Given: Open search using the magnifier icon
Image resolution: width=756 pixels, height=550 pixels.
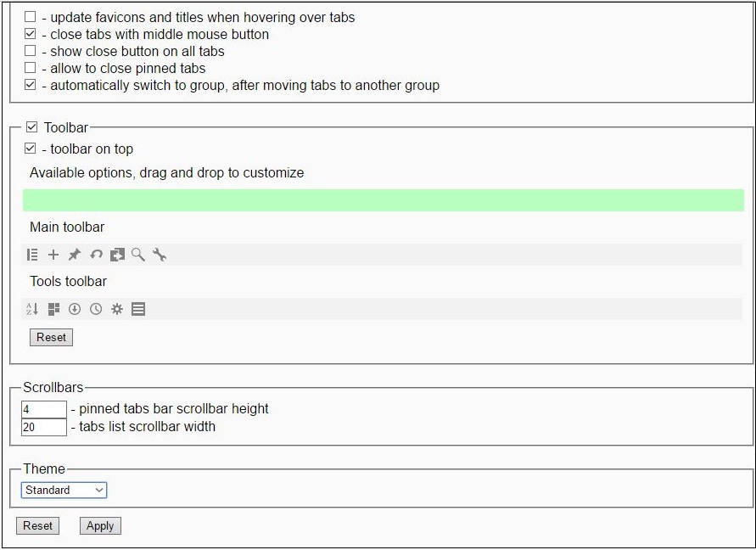Looking at the screenshot, I should 138,255.
